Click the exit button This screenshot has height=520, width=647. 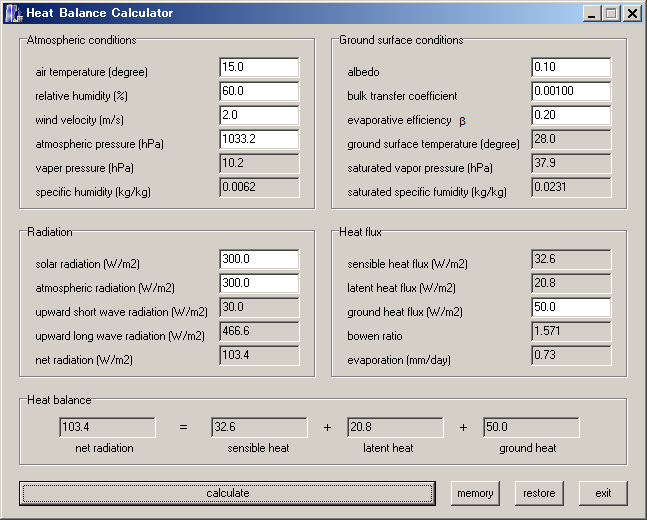pyautogui.click(x=603, y=493)
